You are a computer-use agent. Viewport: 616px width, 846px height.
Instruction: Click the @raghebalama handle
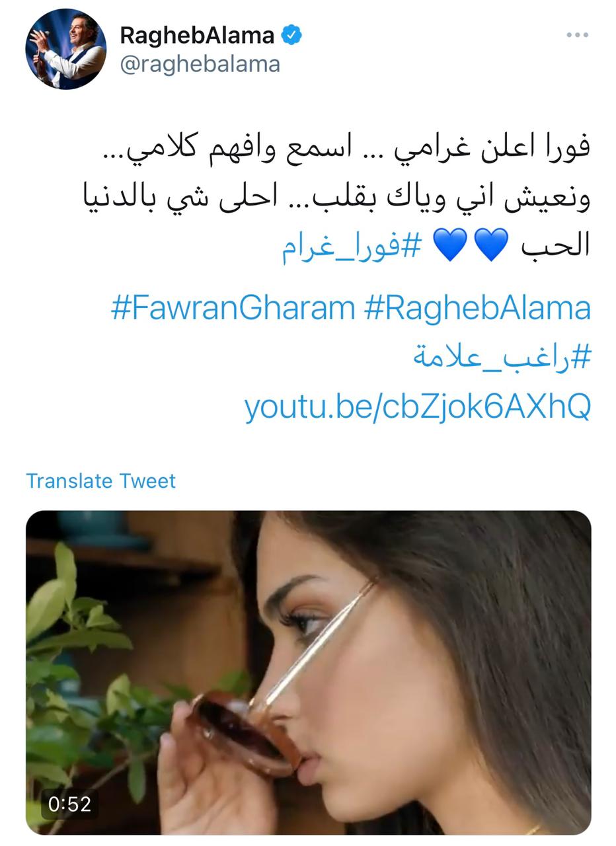[200, 64]
